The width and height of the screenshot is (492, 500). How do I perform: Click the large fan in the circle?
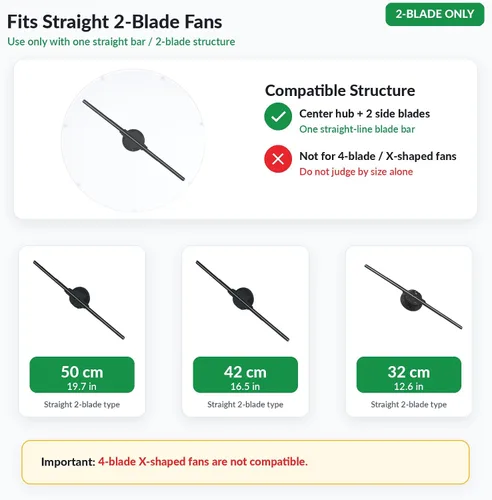point(133,140)
